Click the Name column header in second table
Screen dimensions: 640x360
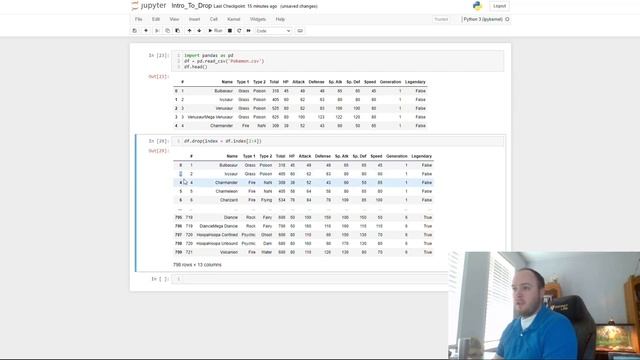232,156
